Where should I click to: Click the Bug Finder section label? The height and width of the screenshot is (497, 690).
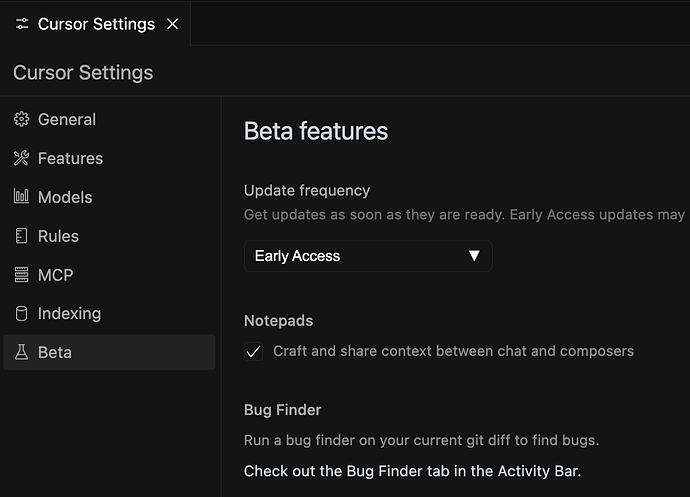[x=283, y=410]
